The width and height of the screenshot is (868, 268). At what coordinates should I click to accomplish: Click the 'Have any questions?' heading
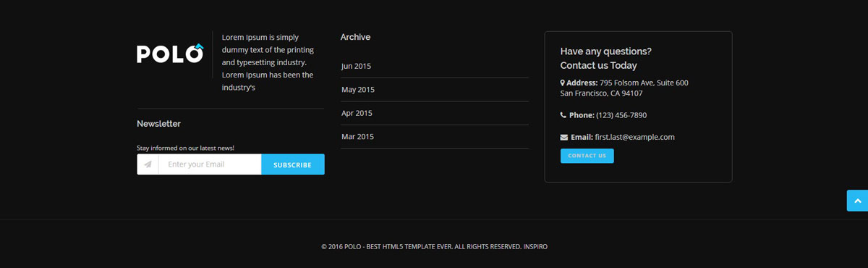pos(606,51)
